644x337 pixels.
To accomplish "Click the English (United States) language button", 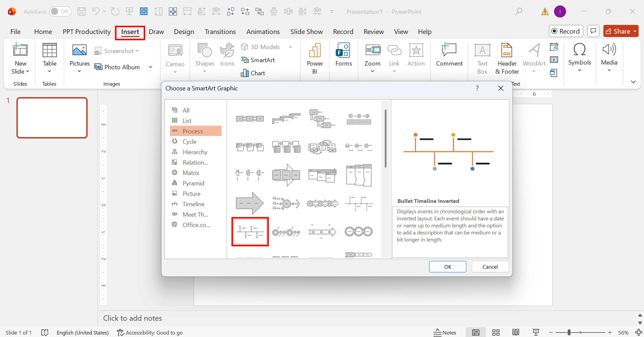I will tap(82, 333).
